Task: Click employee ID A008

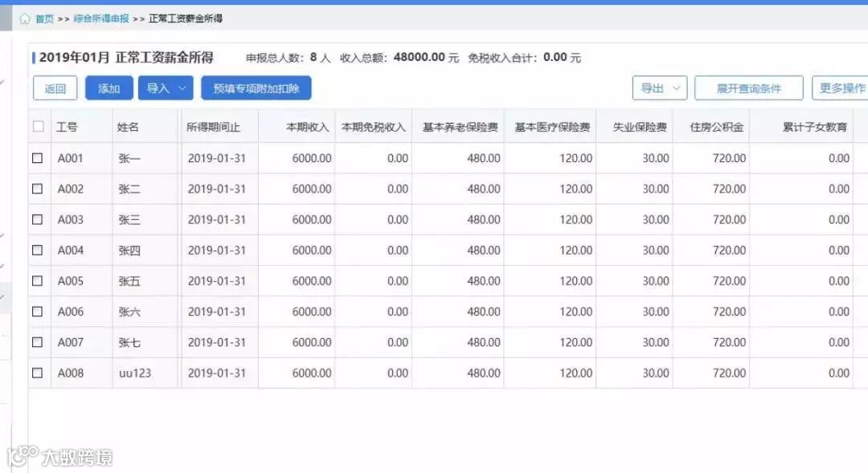Action: [70, 373]
